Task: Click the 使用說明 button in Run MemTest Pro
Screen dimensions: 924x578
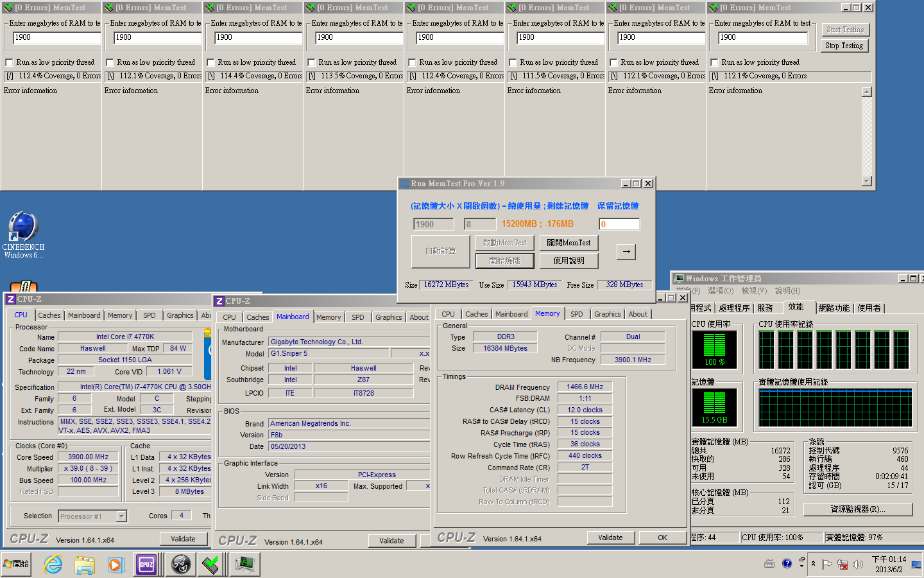Action: (569, 261)
